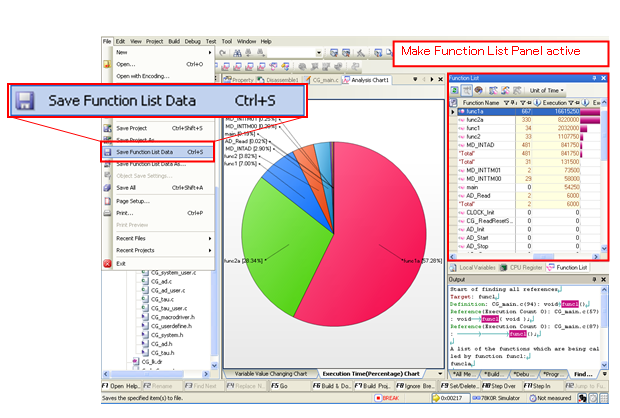Click refresh icon in Function List toolbar
The width and height of the screenshot is (620, 418).
455,90
